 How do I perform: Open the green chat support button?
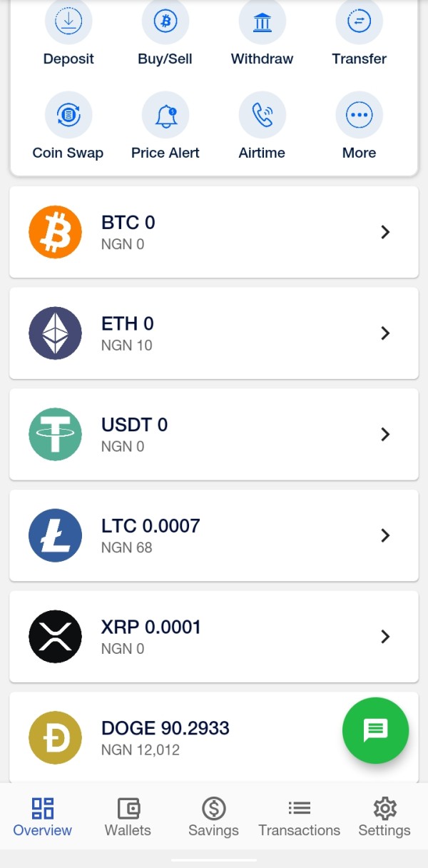click(x=375, y=730)
